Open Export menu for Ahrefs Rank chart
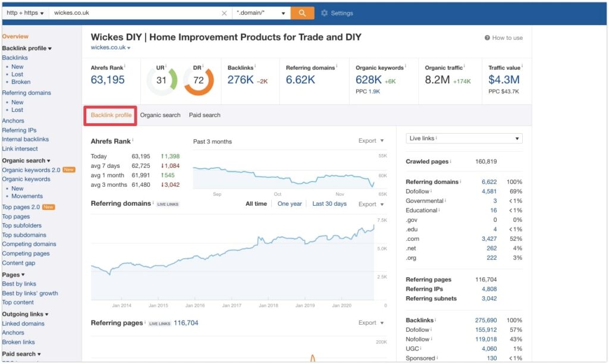Viewport: 609px width, 364px height. click(371, 140)
